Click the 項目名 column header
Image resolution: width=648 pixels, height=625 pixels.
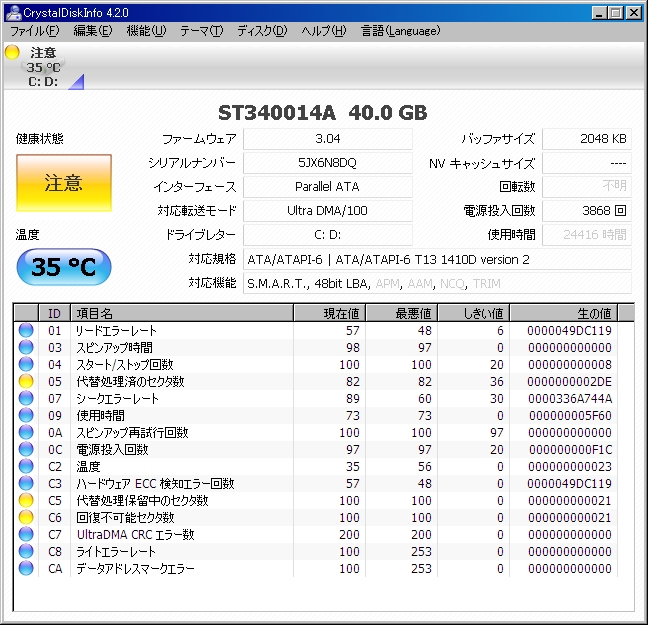click(182, 313)
